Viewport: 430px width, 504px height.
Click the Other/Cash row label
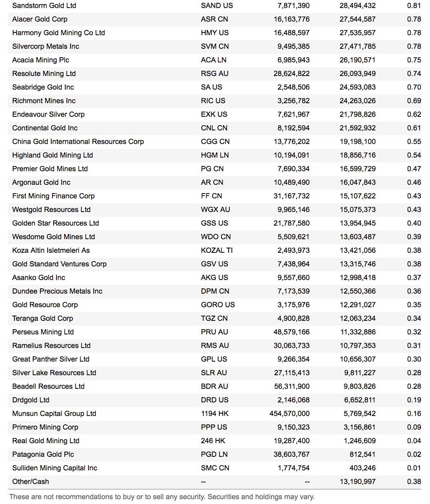(30, 482)
